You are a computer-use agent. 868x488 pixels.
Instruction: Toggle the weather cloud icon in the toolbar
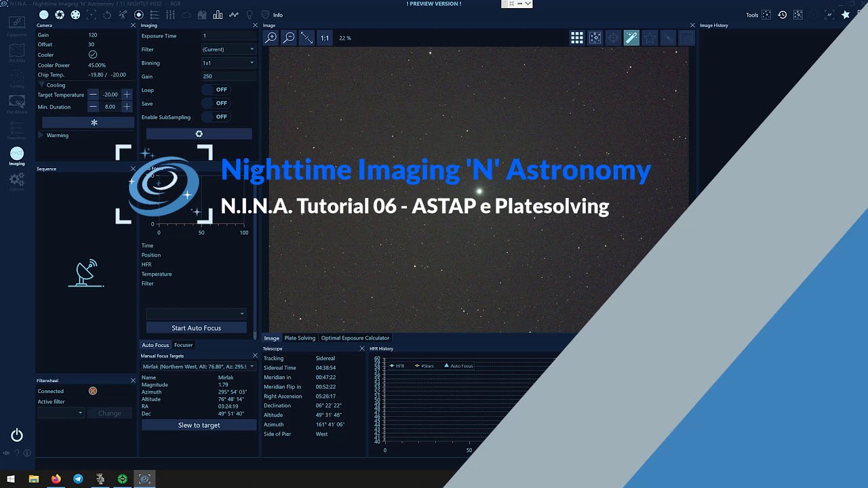click(186, 14)
